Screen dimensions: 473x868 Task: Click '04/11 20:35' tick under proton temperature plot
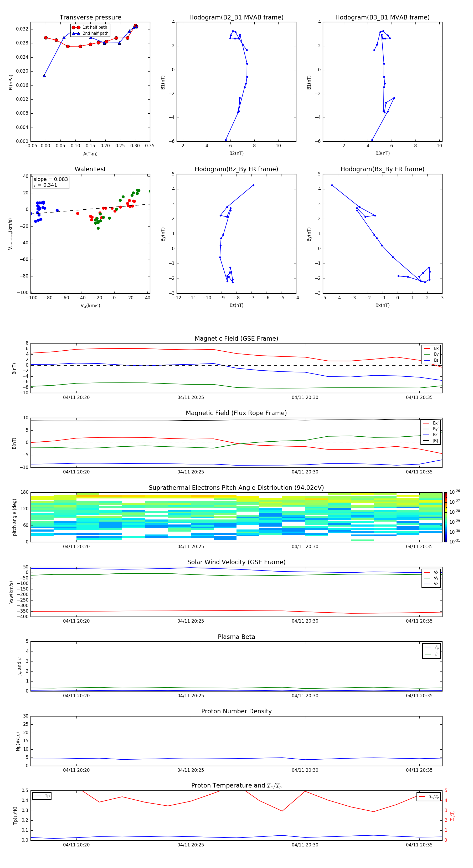[x=419, y=845]
